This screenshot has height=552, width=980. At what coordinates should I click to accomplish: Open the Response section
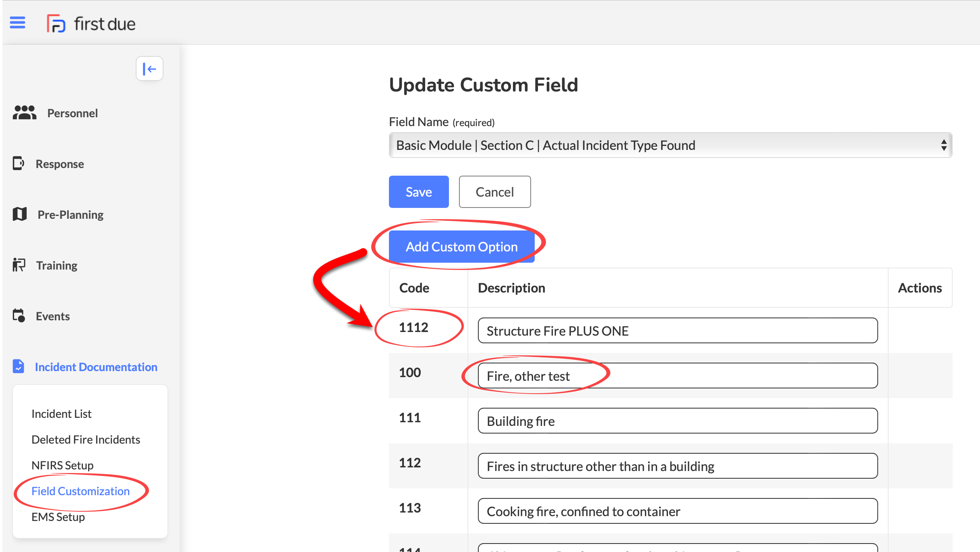click(60, 164)
